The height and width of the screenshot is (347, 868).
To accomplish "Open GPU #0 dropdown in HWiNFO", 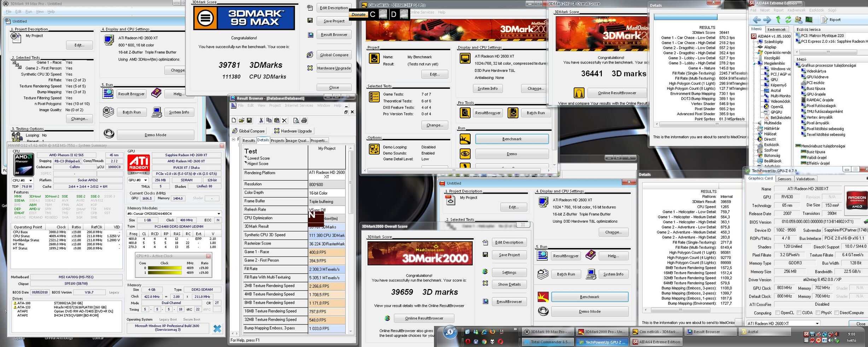I will point(138,180).
